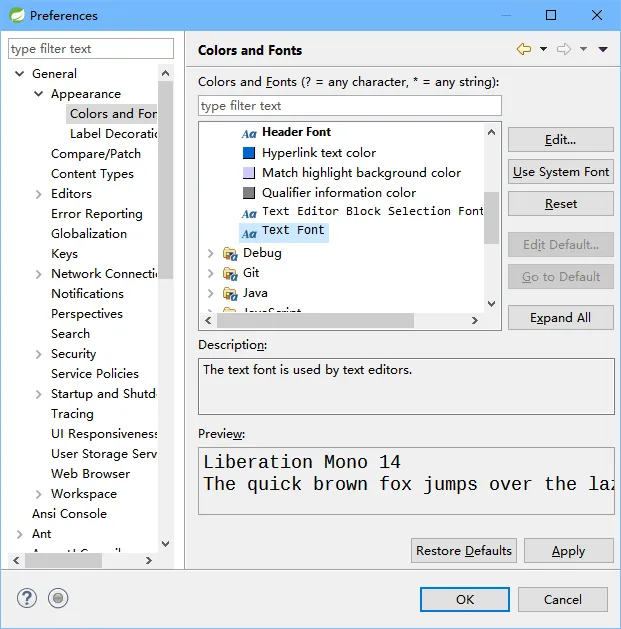This screenshot has height=629, width=621.
Task: Click the Reset button
Action: (560, 204)
